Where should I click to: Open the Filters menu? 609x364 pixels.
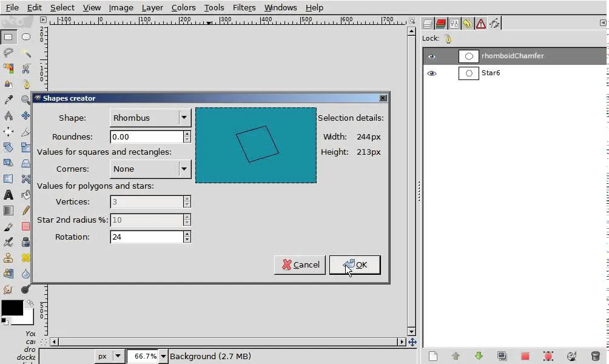click(244, 7)
